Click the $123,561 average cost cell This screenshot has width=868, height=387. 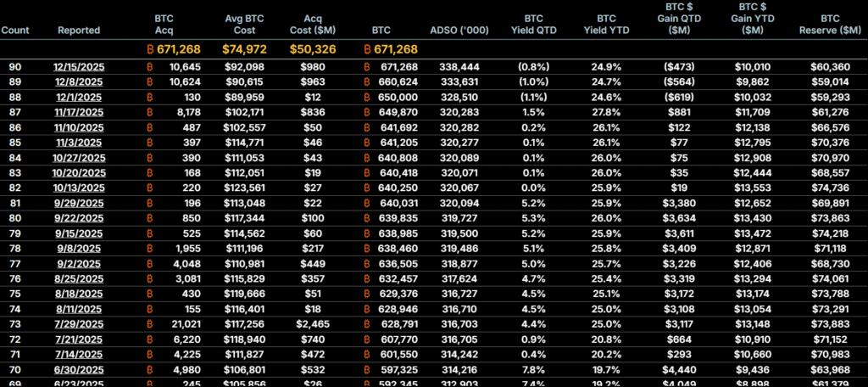click(x=244, y=188)
